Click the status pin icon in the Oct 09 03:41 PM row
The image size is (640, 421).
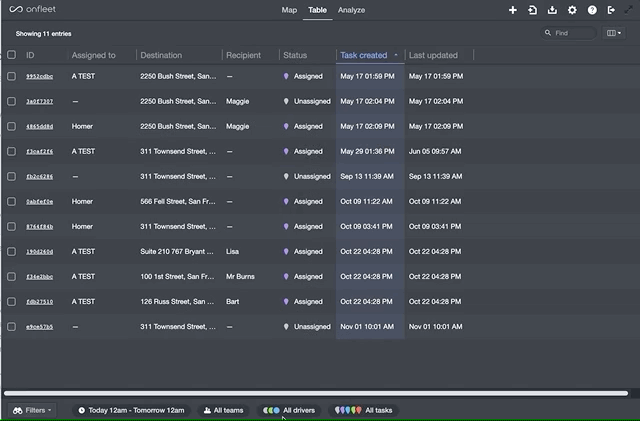click(x=286, y=227)
